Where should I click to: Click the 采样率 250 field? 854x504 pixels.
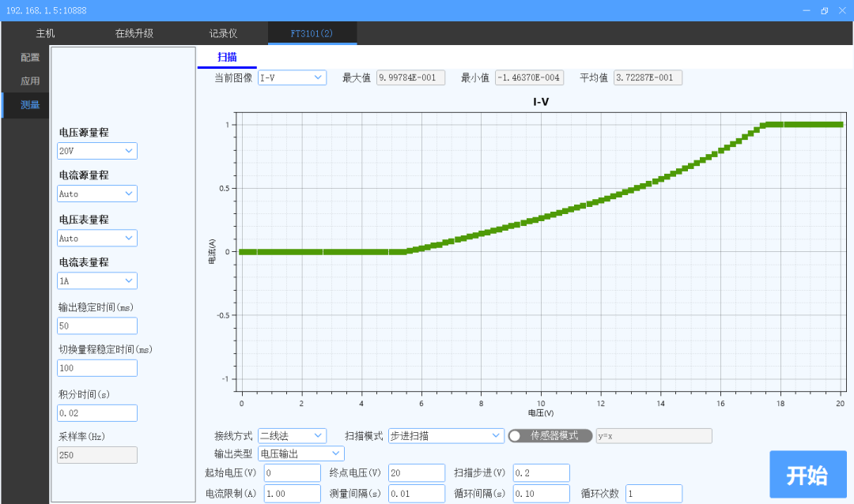[x=97, y=455]
